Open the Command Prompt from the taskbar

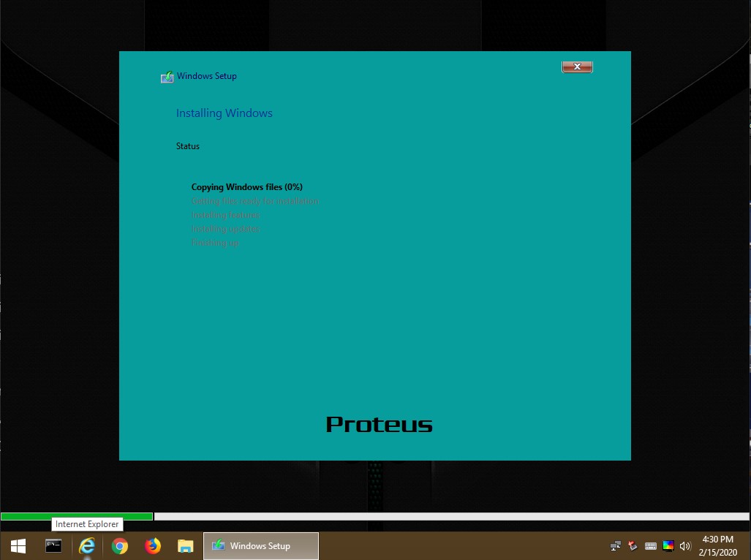(53, 546)
